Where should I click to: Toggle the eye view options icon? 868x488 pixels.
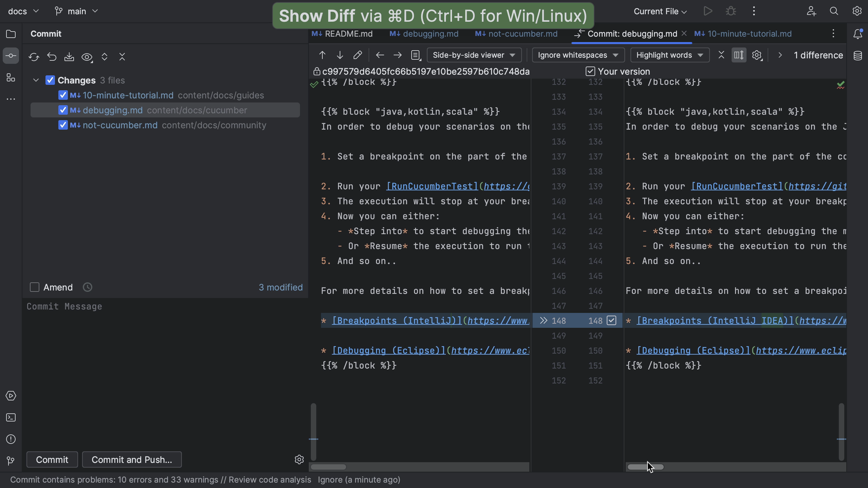tap(87, 57)
